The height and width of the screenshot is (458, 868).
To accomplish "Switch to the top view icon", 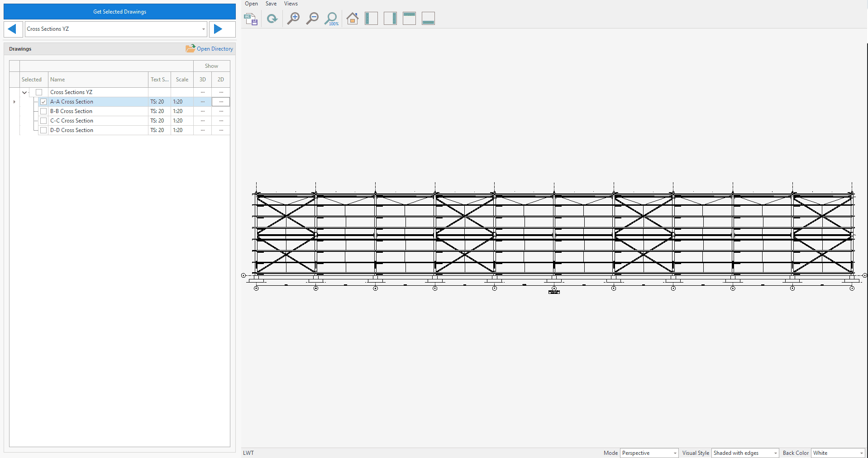I will (x=409, y=19).
